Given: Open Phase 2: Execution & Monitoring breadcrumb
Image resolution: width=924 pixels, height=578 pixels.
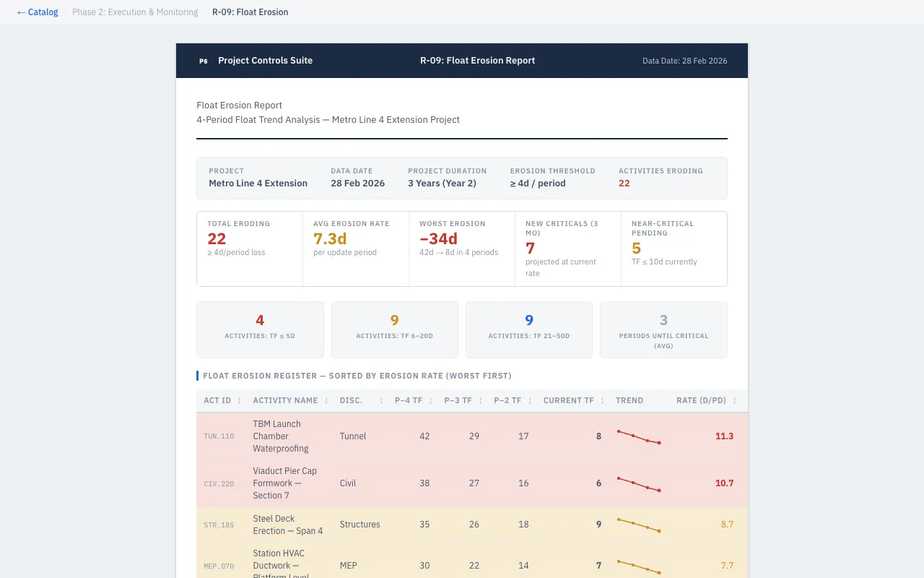Looking at the screenshot, I should click(135, 12).
